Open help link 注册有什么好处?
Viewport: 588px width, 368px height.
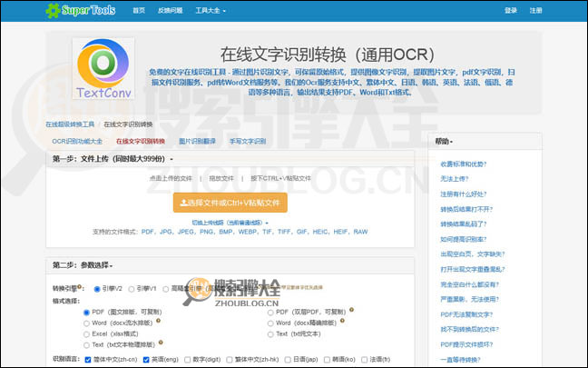coord(463,194)
